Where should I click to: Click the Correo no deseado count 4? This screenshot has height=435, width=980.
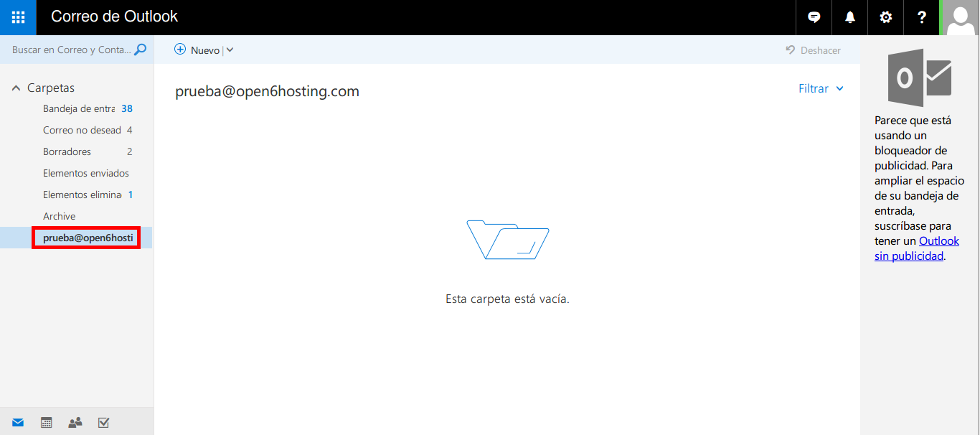[130, 130]
